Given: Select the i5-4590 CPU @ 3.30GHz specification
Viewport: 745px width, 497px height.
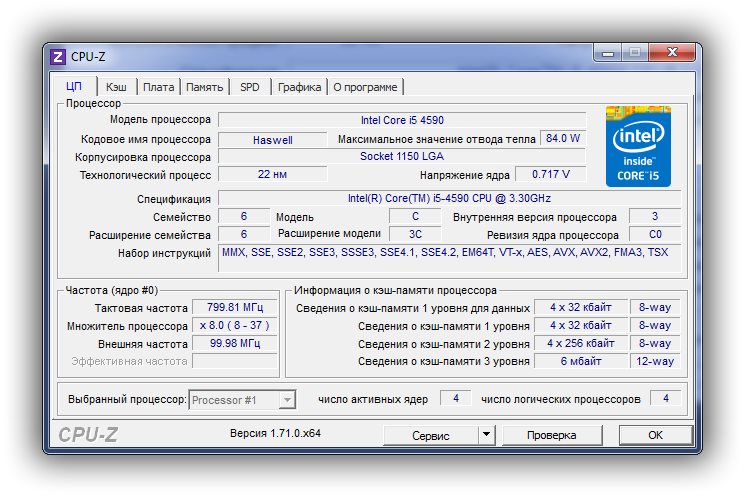Looking at the screenshot, I should [x=449, y=198].
